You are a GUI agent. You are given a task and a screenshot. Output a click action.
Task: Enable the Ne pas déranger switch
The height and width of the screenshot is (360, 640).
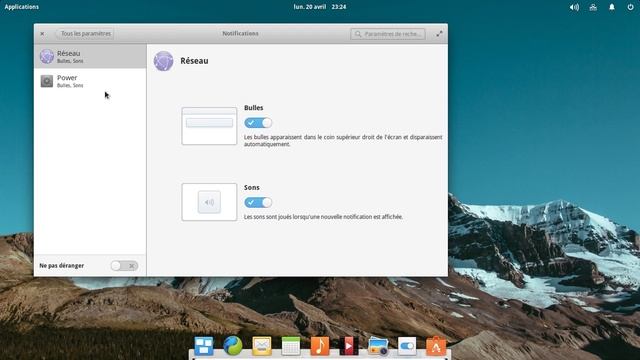click(124, 266)
